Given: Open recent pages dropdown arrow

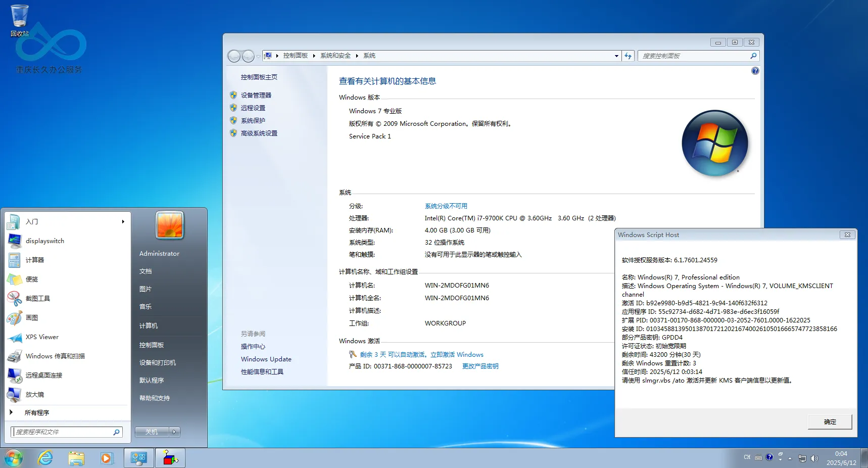Looking at the screenshot, I should (x=258, y=56).
